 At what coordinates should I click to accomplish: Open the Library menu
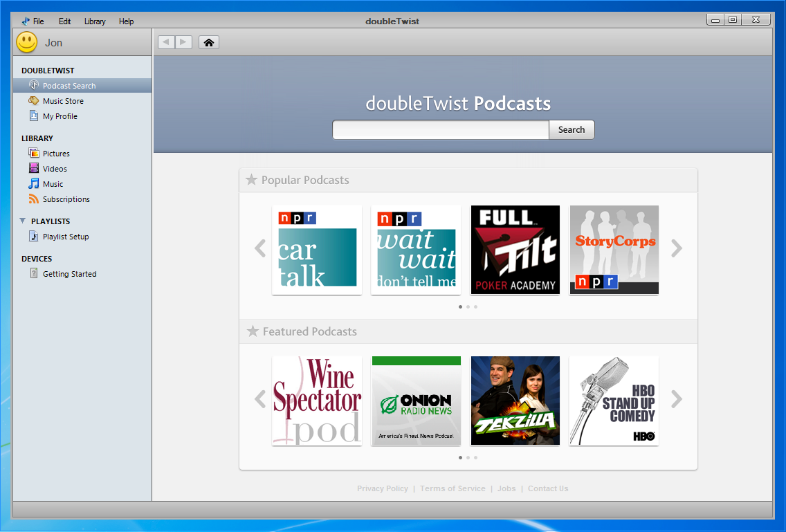pyautogui.click(x=95, y=21)
